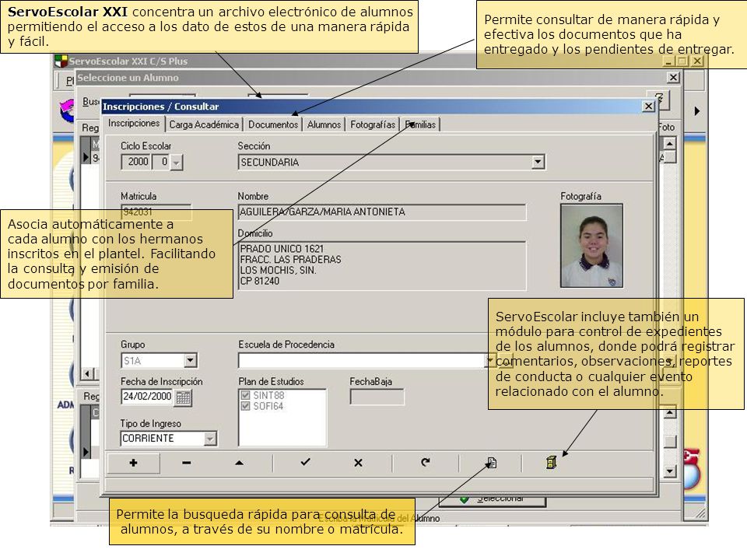
Task: Click the edit record up-triangle button
Action: click(239, 463)
